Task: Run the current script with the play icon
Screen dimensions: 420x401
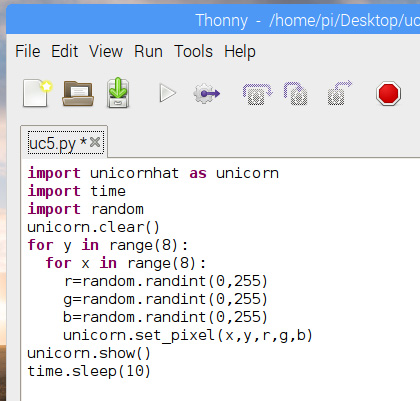Action: click(168, 93)
